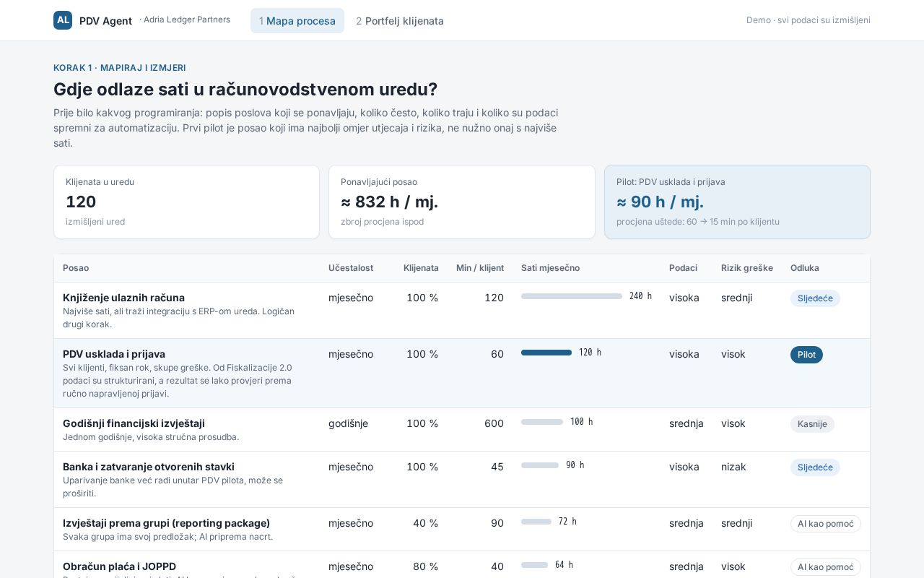Click the Posao column header

pos(76,268)
